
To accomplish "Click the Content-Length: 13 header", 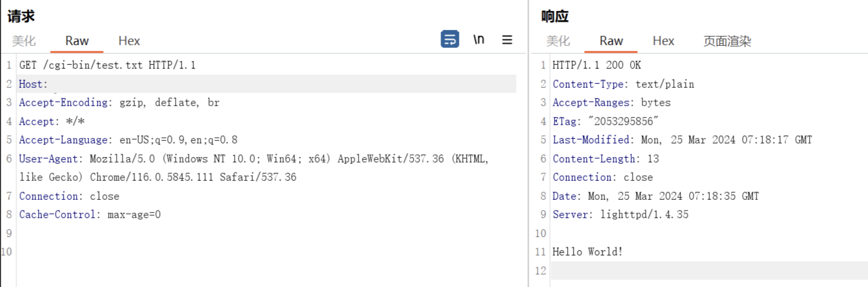I will click(606, 159).
